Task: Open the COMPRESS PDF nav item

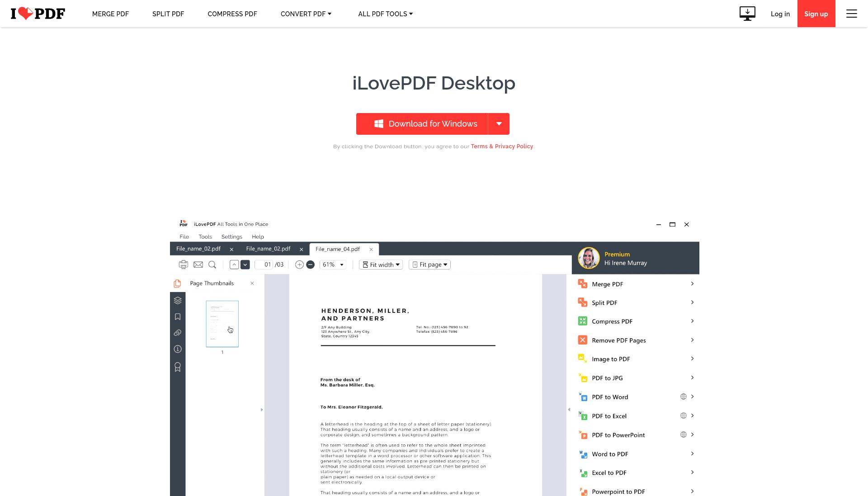Action: 232,14
